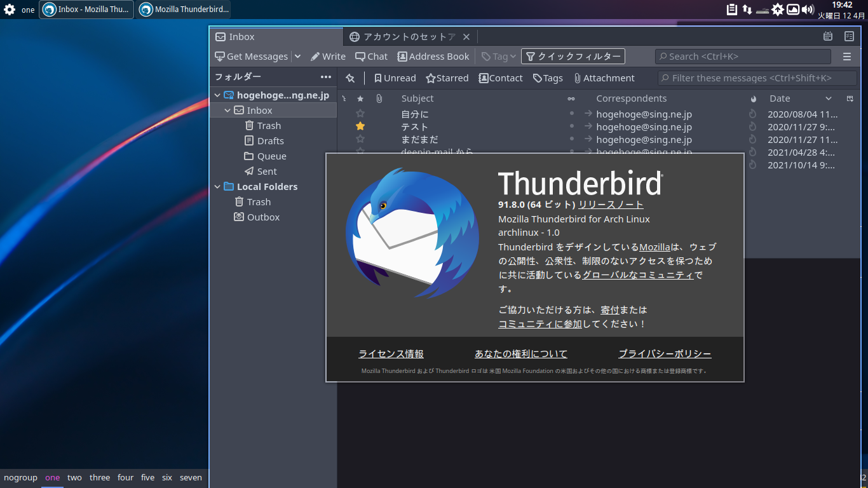Open the Thunderbird hamburger app menu
Screen dimensions: 868x488
tap(847, 57)
